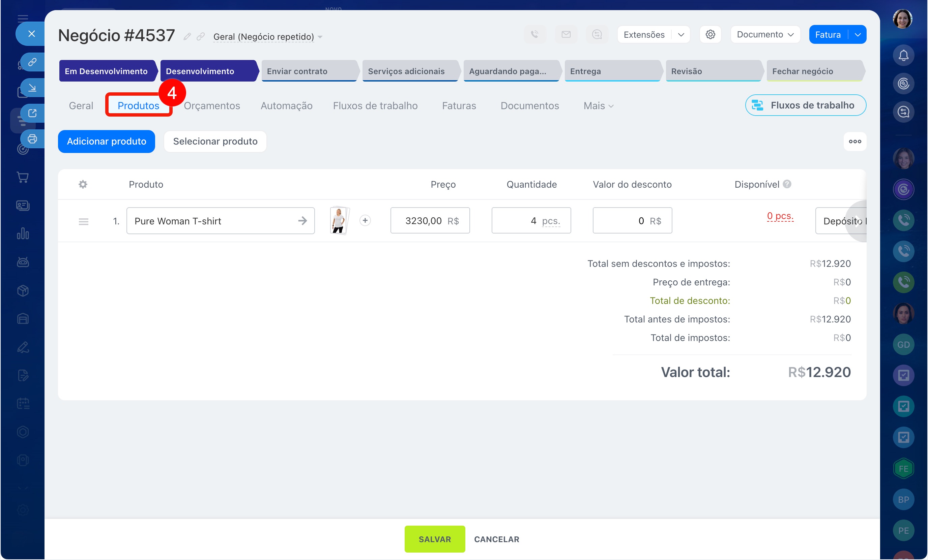
Task: Switch to the Orçamentos tab
Action: pyautogui.click(x=212, y=106)
